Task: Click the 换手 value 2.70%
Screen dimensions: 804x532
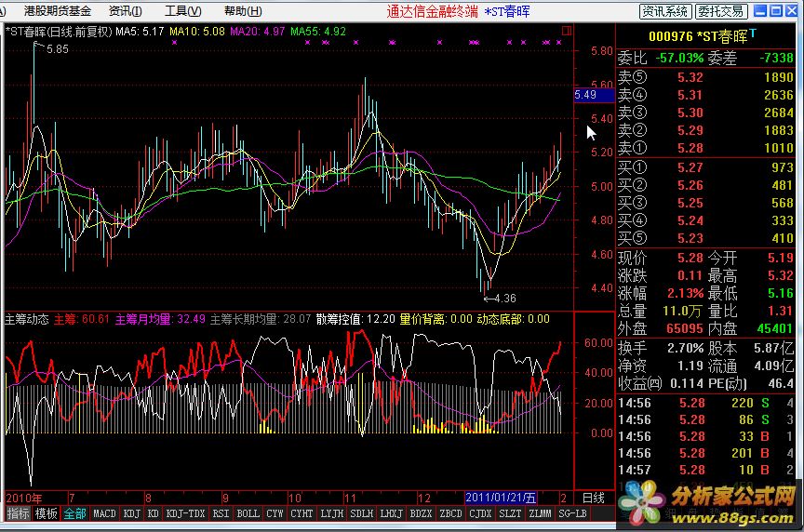Action: [685, 349]
